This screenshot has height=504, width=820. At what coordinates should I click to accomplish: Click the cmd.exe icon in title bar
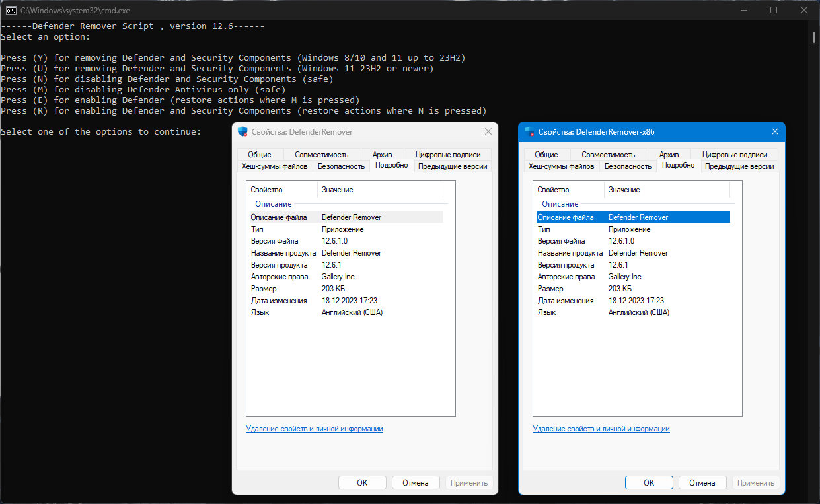click(12, 10)
